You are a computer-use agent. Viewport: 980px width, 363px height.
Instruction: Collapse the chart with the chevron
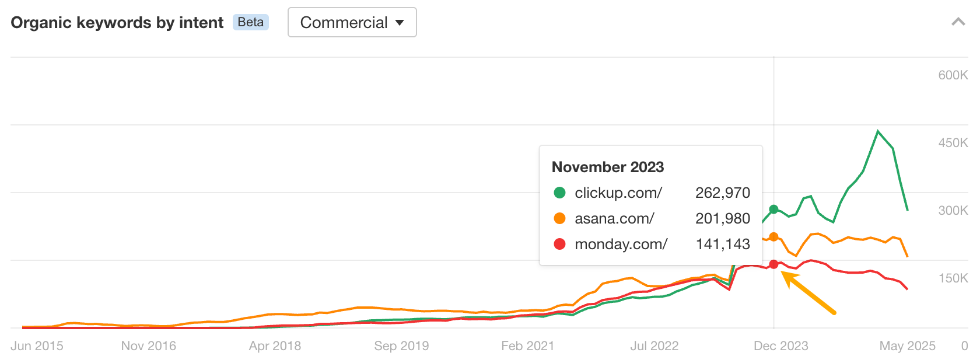958,22
